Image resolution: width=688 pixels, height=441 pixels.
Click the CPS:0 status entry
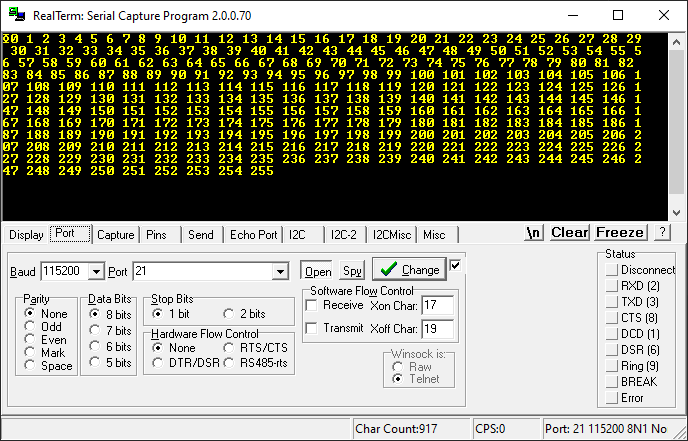pyautogui.click(x=506, y=429)
